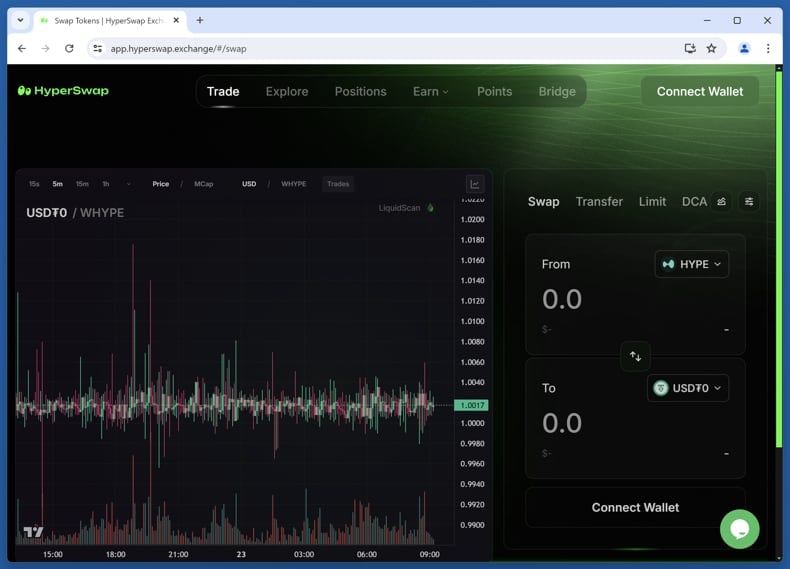Click install app icon in address bar
Image resolution: width=790 pixels, height=569 pixels.
690,48
